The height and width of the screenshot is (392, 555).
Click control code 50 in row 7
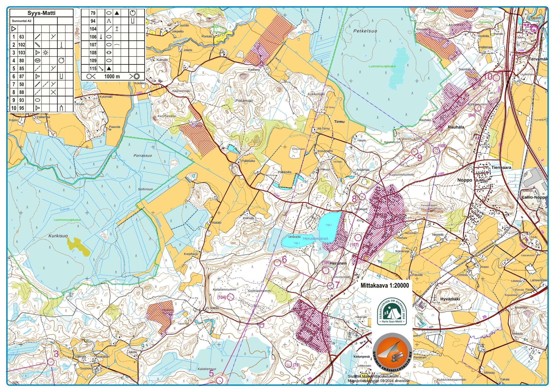[x=22, y=84]
